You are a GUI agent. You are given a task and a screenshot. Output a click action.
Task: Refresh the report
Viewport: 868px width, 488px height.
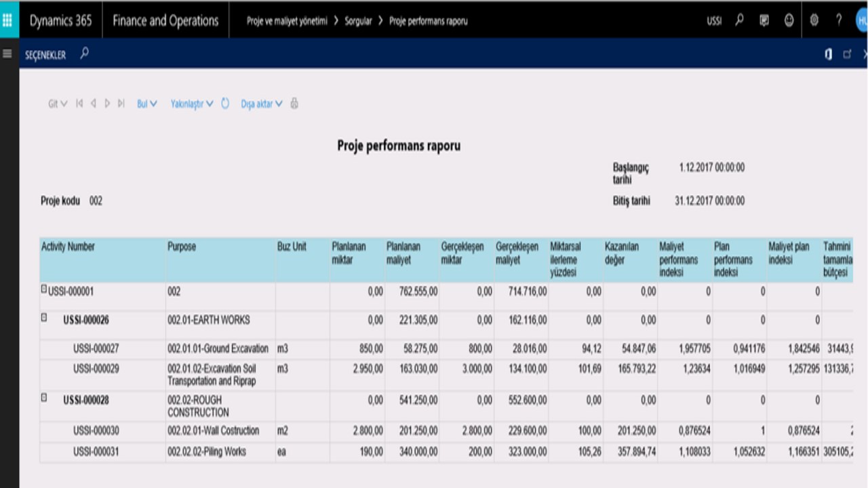[x=225, y=104]
